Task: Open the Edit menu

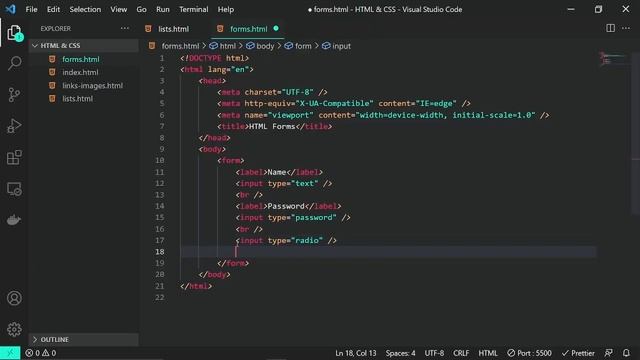Action: click(x=53, y=9)
